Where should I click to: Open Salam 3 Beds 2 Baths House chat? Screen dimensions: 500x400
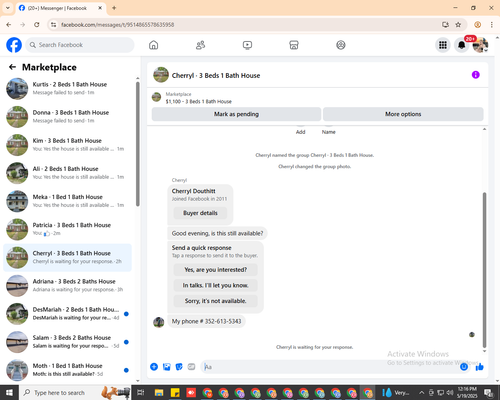pos(68,342)
